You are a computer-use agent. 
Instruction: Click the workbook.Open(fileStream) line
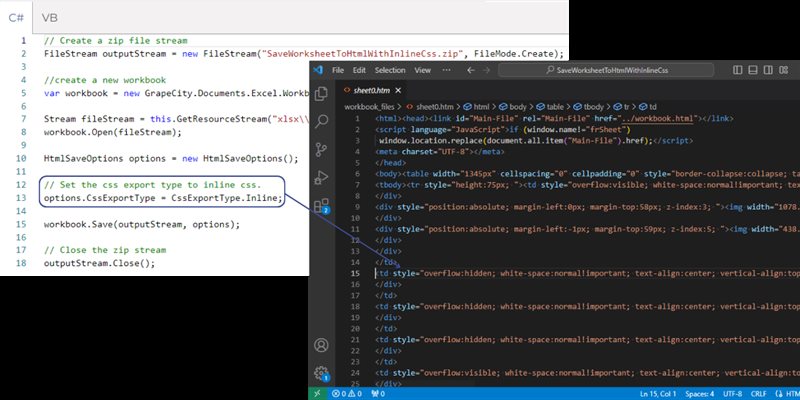point(113,132)
